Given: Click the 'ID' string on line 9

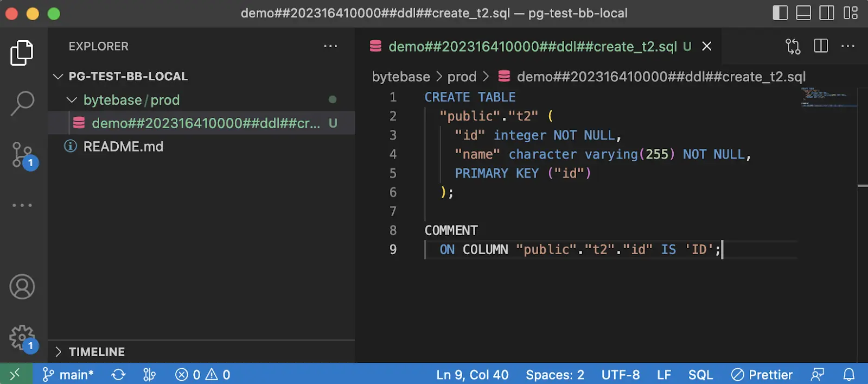Looking at the screenshot, I should click(699, 249).
